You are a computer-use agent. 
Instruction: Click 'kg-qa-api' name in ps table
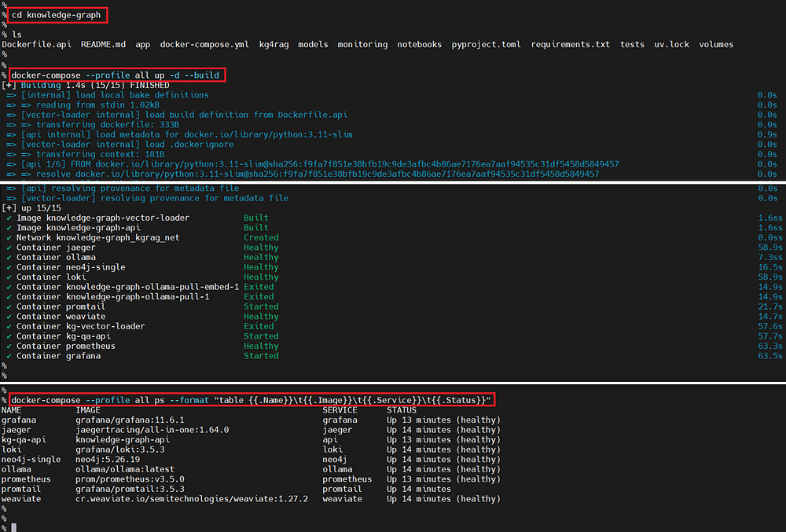click(x=24, y=440)
